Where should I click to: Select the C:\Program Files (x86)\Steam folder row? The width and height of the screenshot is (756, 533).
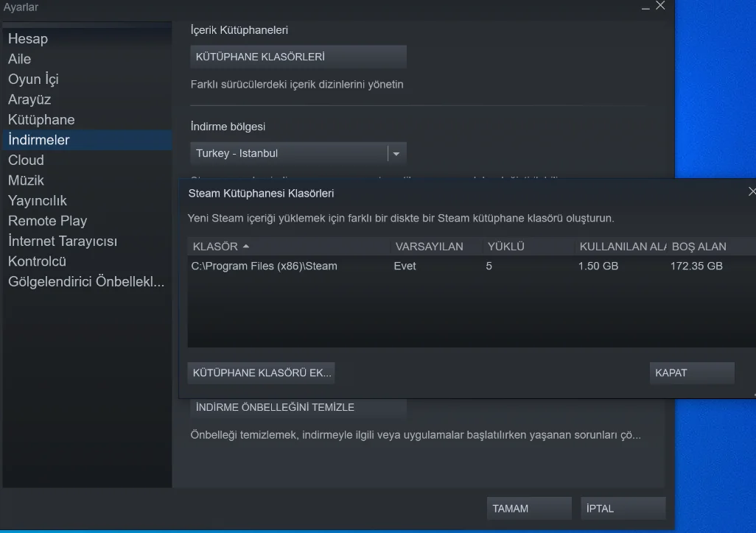[472, 266]
